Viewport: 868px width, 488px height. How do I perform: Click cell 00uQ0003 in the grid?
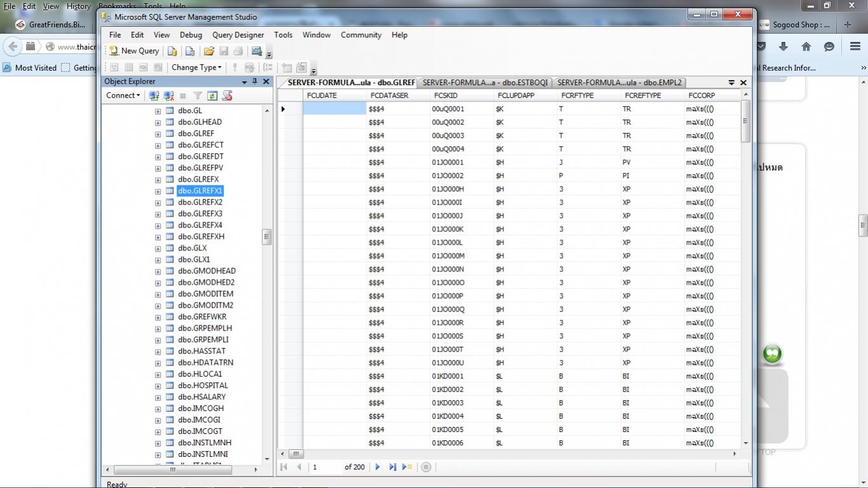coord(462,135)
